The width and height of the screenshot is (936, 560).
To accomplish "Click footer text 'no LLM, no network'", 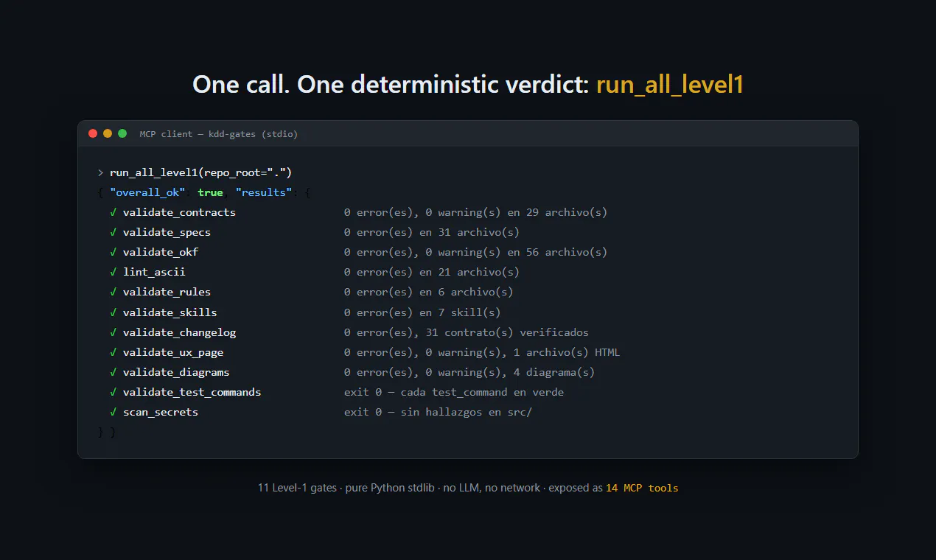I will click(492, 488).
